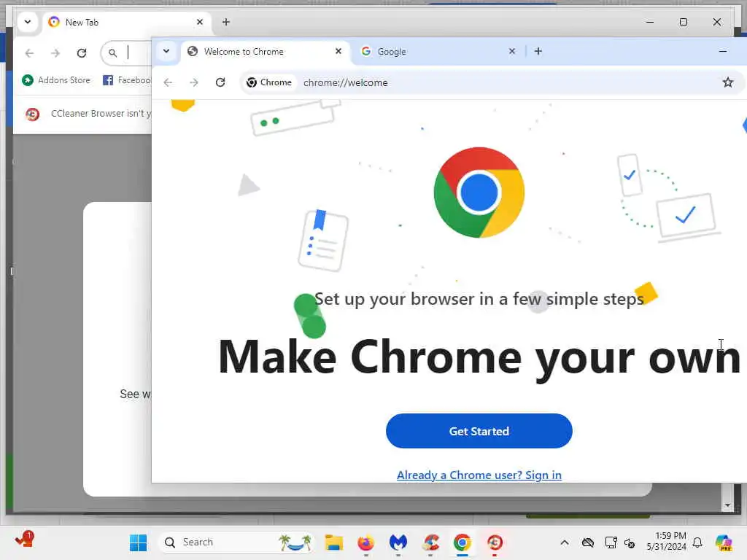Maximize the CCleaner Browser window
747x560 pixels.
pyautogui.click(x=683, y=22)
